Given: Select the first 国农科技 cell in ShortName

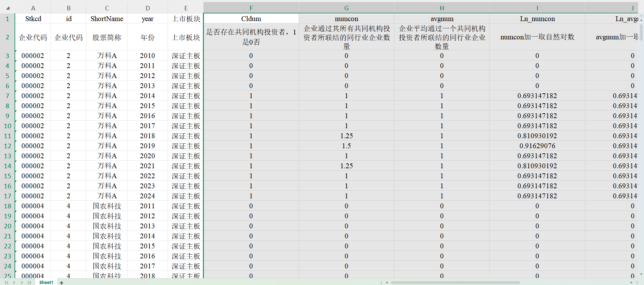Looking at the screenshot, I should (x=107, y=206).
